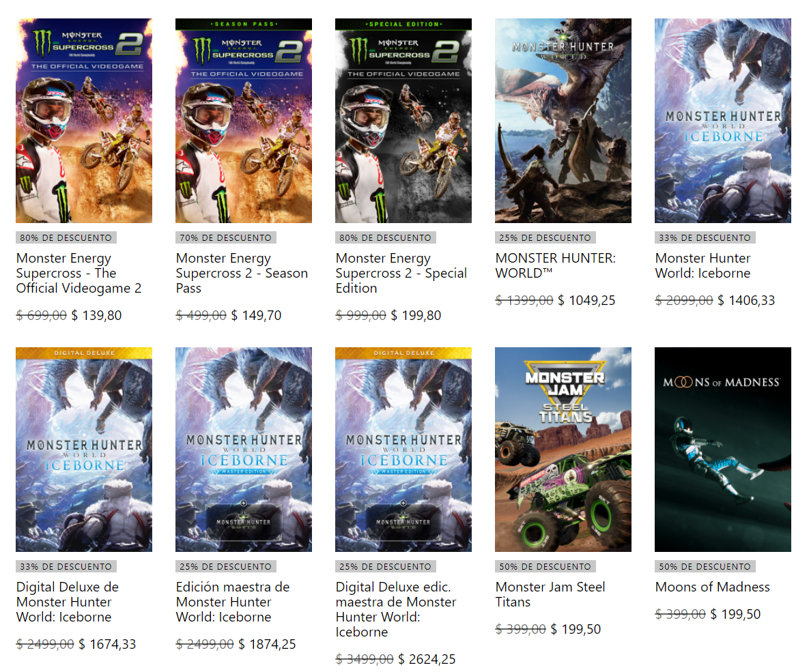The image size is (809, 672).
Task: Open the Season Pass cover art
Action: [244, 121]
